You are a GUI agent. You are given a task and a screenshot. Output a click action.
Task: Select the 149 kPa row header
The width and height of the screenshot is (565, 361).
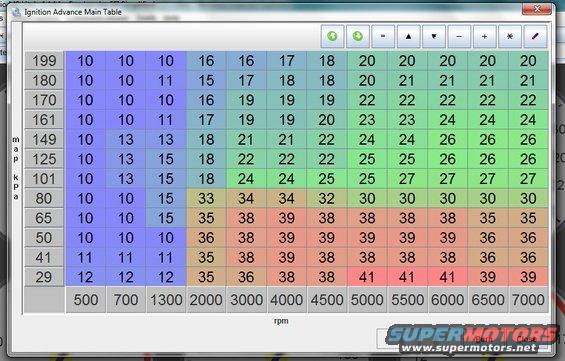(44, 139)
